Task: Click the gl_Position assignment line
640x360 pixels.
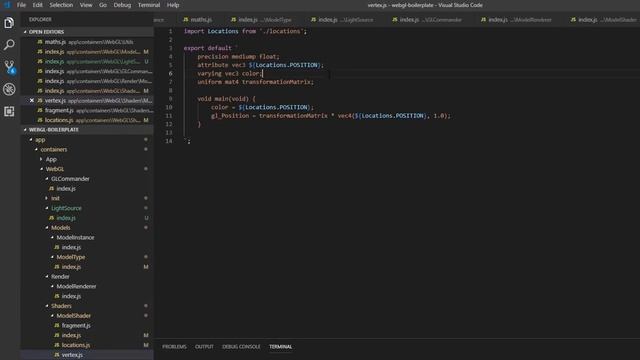Action: coord(331,116)
